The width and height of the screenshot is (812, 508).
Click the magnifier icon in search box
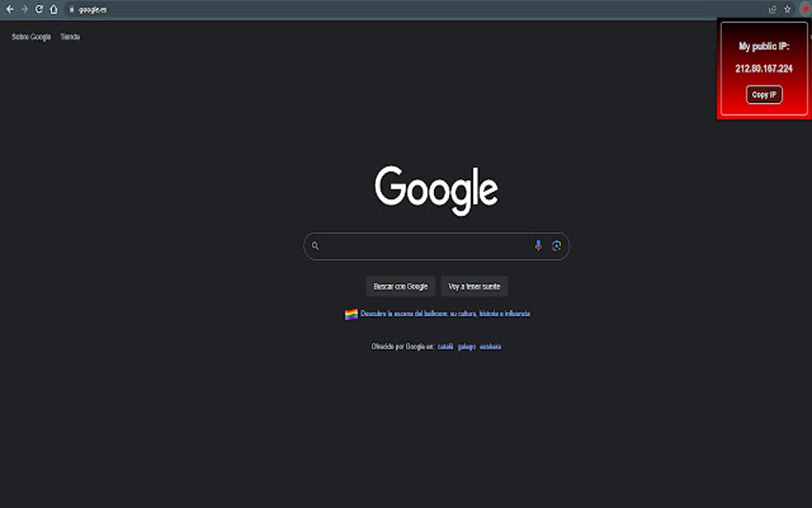(315, 246)
